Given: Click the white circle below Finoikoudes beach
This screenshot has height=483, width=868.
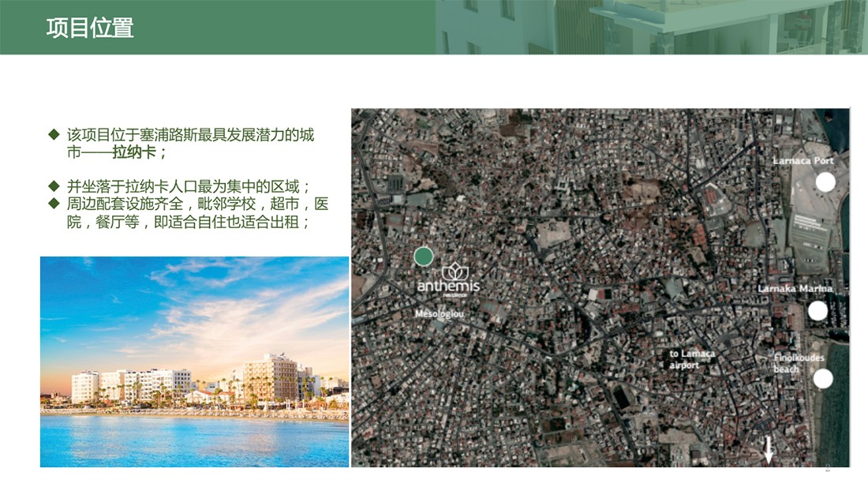Looking at the screenshot, I should point(823,379).
